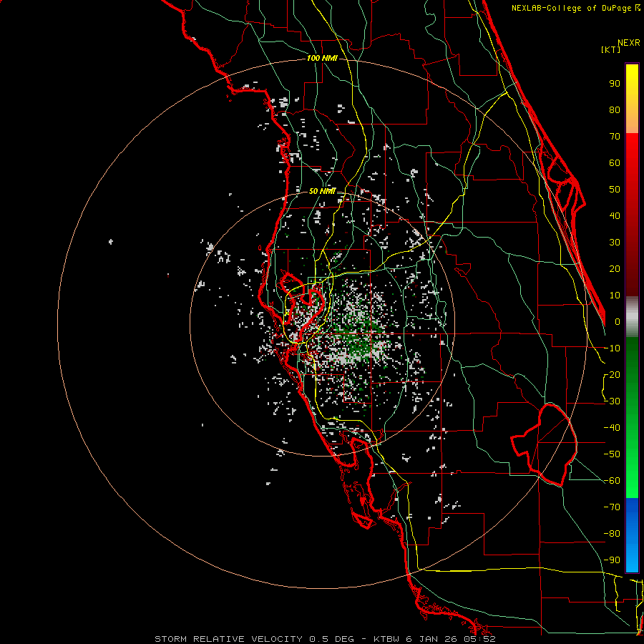644x644 pixels.
Task: Click the NEXR label above the scale
Action: (629, 43)
